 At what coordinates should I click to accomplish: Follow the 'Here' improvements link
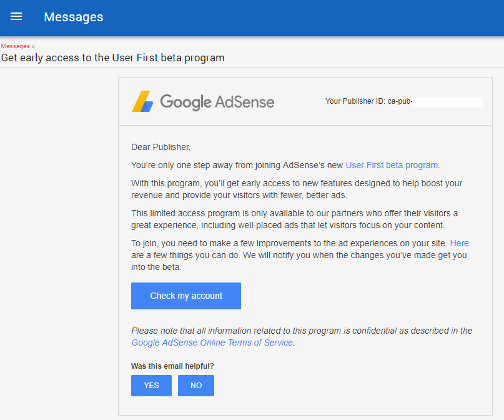coord(459,243)
